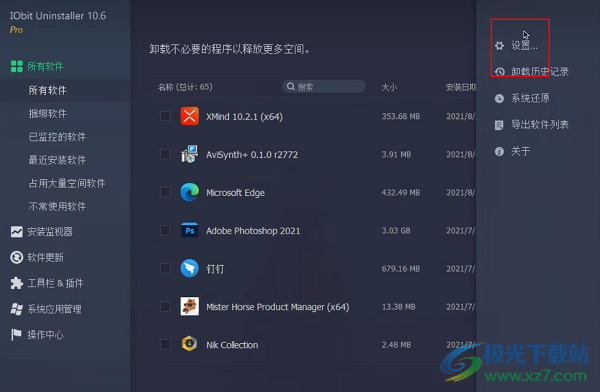Sort by 大小 column header
The width and height of the screenshot is (600, 392).
(x=389, y=87)
